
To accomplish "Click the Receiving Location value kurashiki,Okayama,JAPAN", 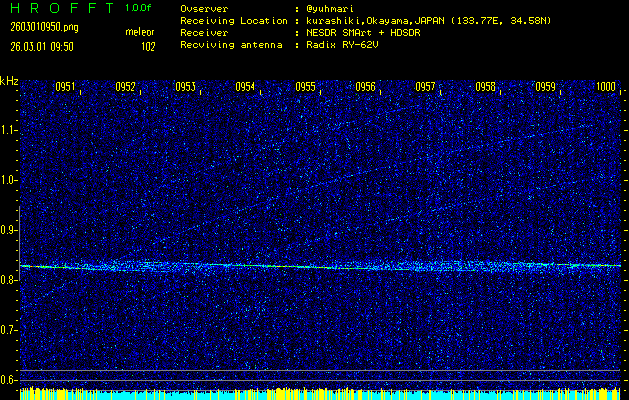I will click(x=375, y=21).
